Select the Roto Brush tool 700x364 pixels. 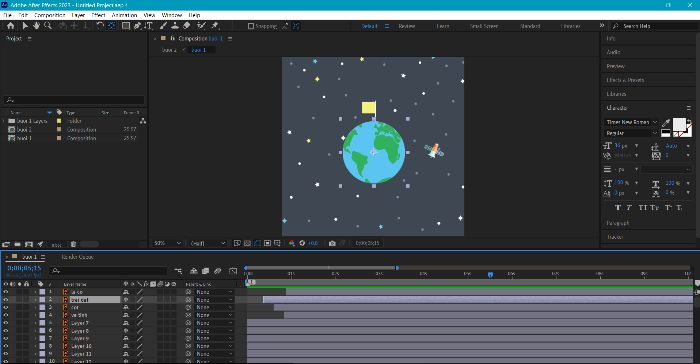click(x=201, y=26)
